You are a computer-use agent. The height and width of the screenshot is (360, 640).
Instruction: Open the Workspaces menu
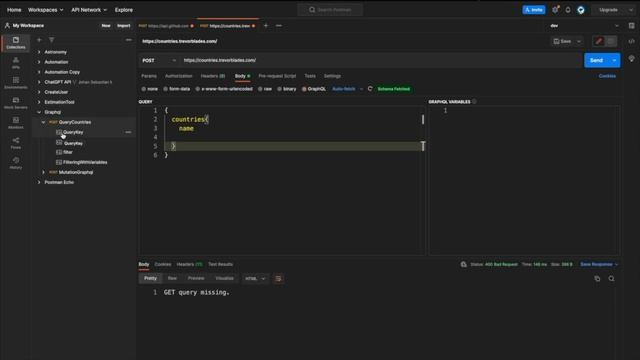(x=45, y=10)
